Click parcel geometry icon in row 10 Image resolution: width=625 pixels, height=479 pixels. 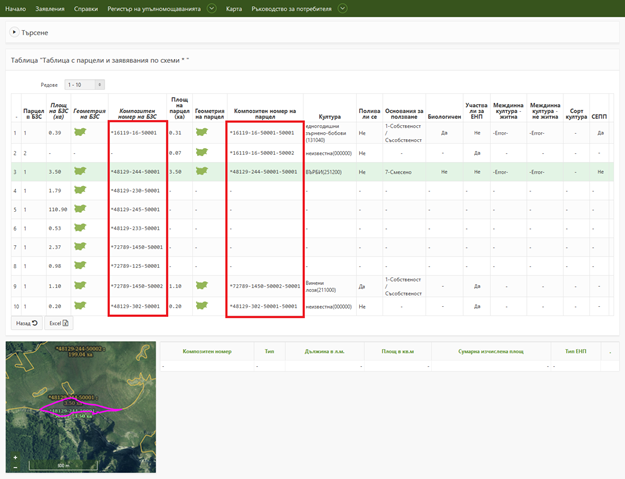[202, 306]
